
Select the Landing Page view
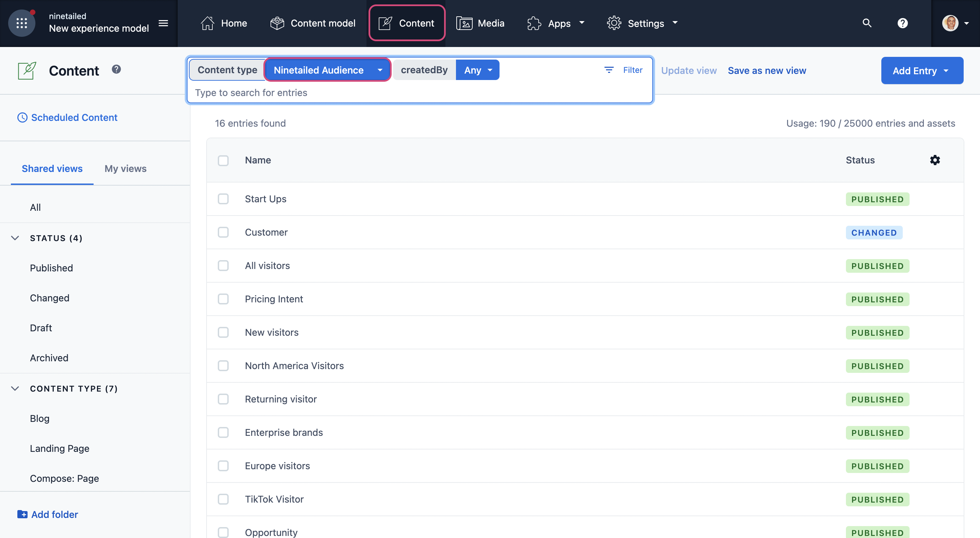[x=59, y=448]
